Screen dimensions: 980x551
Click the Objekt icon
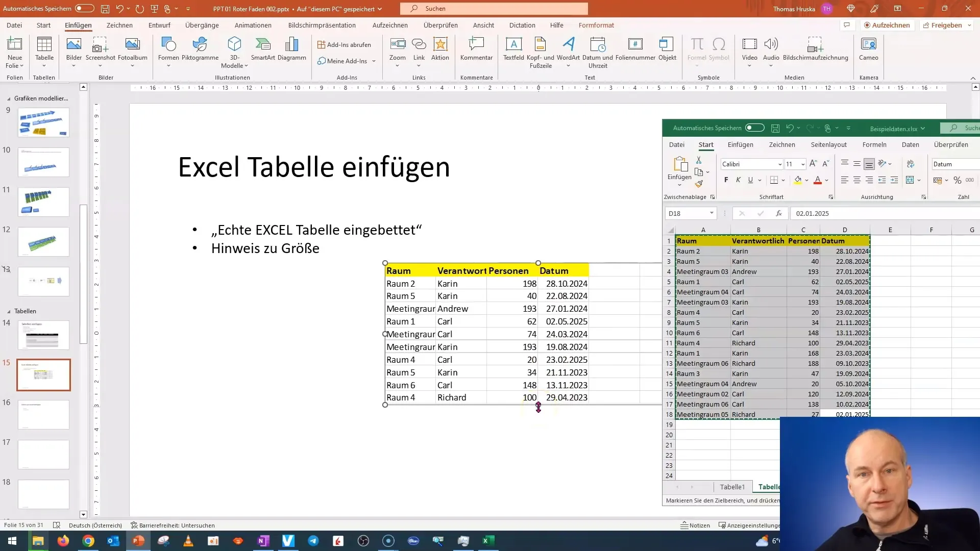(x=667, y=45)
